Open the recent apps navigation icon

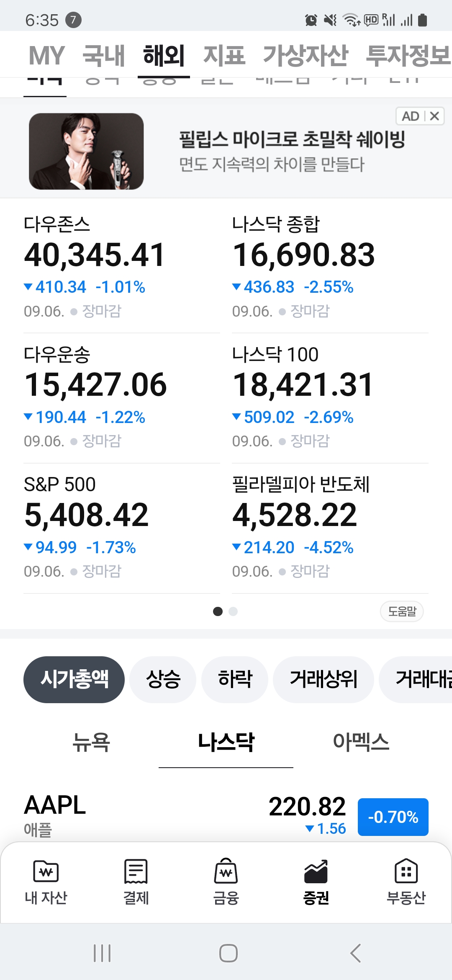pyautogui.click(x=102, y=954)
